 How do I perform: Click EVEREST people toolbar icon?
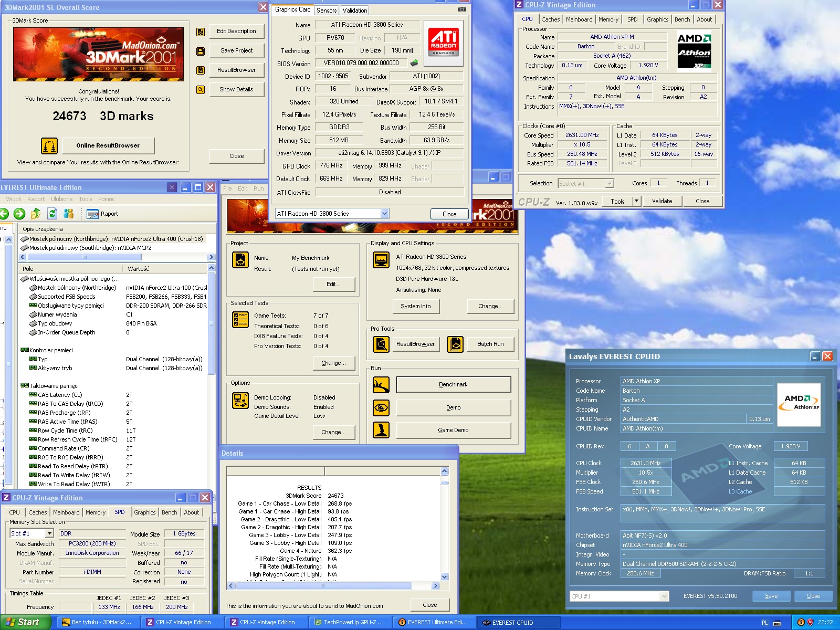click(x=68, y=214)
